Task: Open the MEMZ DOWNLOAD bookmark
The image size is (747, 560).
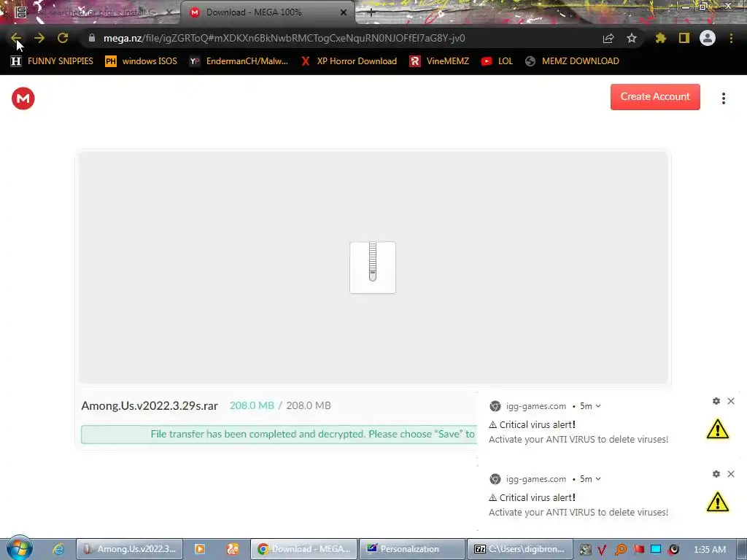Action: coord(572,61)
